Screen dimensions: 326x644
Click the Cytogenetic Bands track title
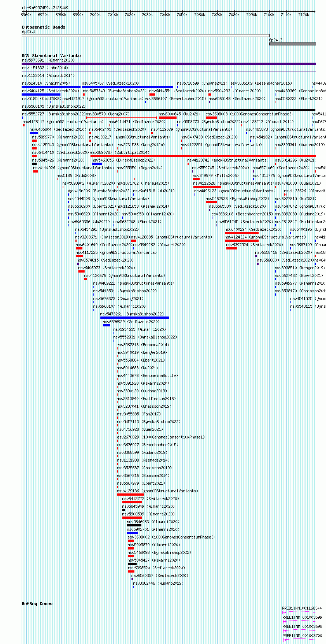click(x=43, y=27)
